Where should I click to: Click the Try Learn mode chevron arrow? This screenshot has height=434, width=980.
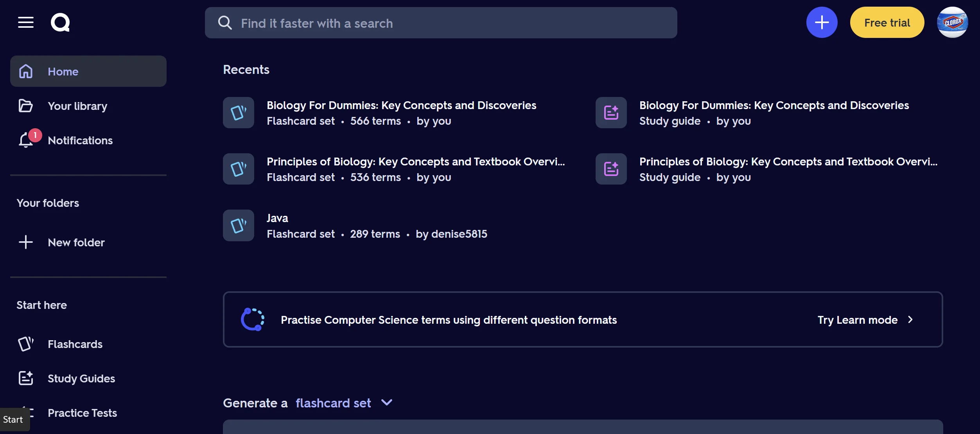[910, 319]
